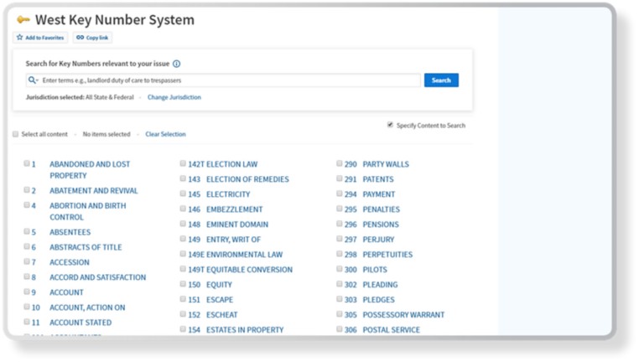Viewport: 644px width, 362px height.
Task: Check the box for 9 Account
Action: click(27, 292)
